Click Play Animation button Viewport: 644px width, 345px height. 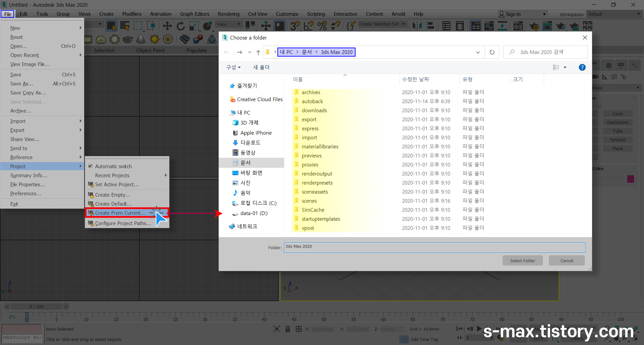click(479, 329)
